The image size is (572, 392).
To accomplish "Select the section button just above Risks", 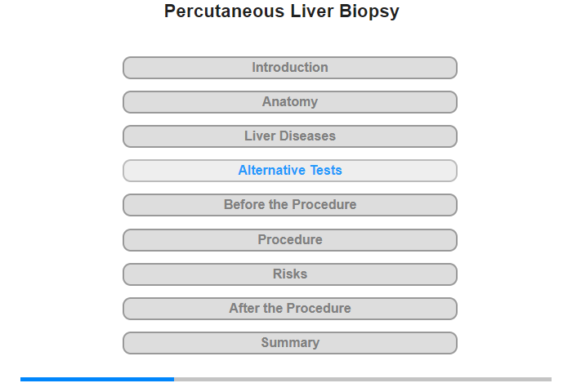I will click(x=290, y=239).
